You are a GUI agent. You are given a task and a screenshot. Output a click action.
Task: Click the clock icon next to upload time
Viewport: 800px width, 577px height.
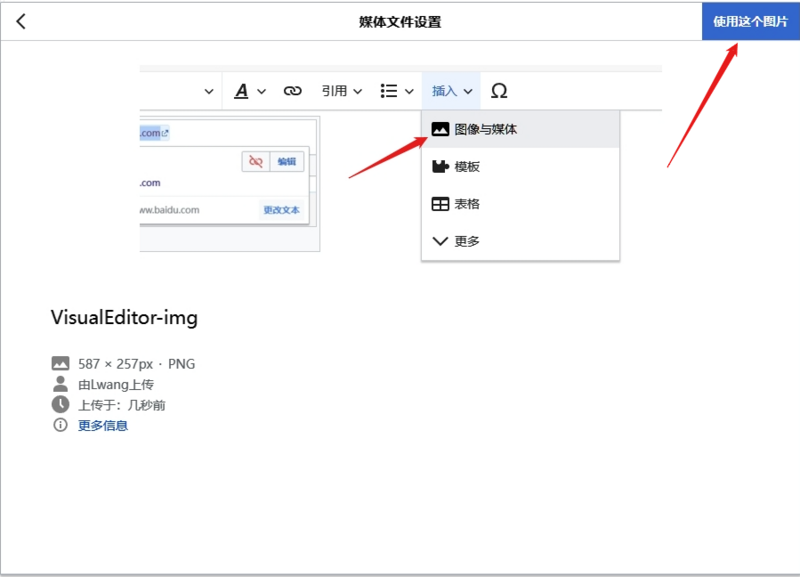(x=58, y=404)
